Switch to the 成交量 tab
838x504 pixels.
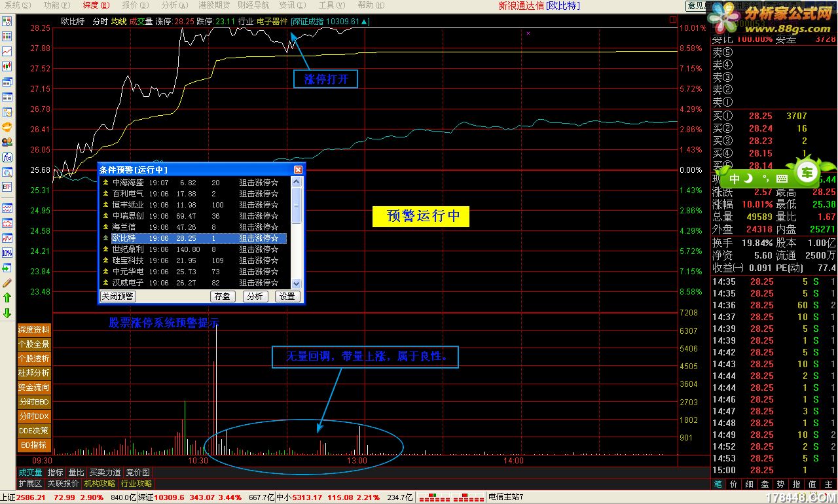30,473
